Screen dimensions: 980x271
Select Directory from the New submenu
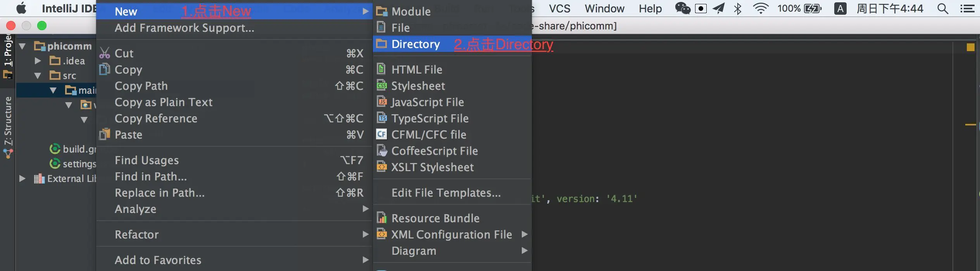416,44
